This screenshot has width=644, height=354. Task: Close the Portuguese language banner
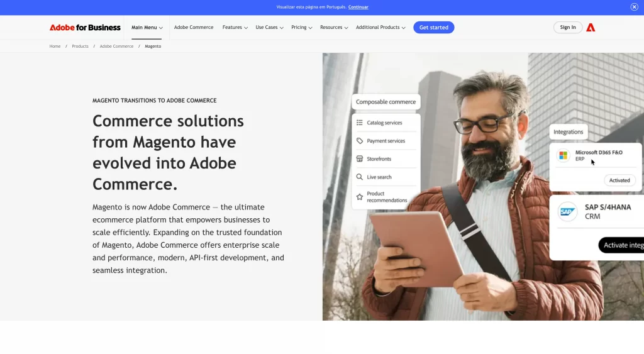pyautogui.click(x=634, y=7)
